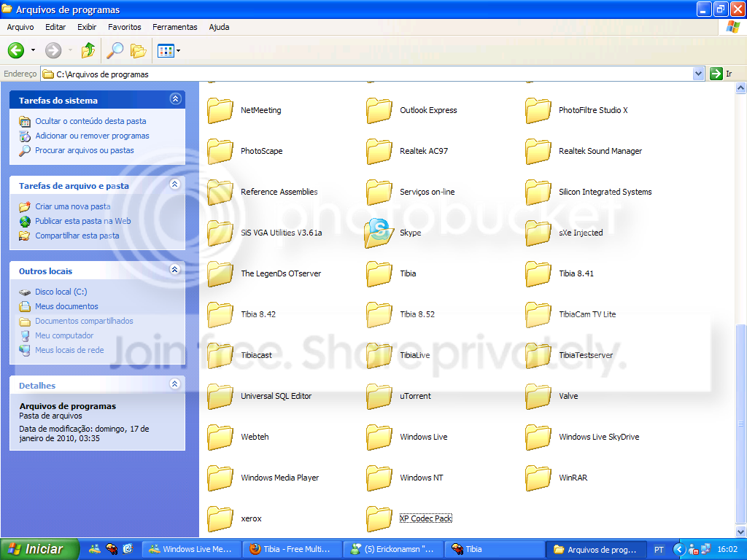Select the WinRAR folder icon
Image resolution: width=747 pixels, height=560 pixels.
[538, 478]
